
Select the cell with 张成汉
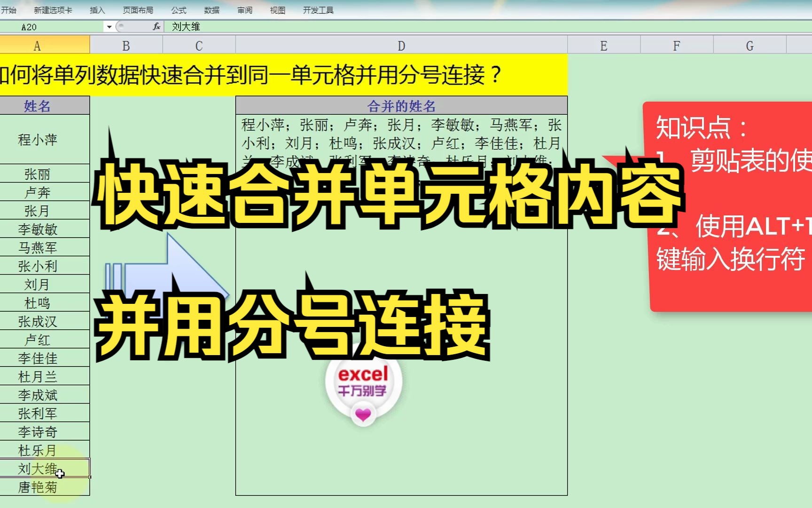coord(45,321)
